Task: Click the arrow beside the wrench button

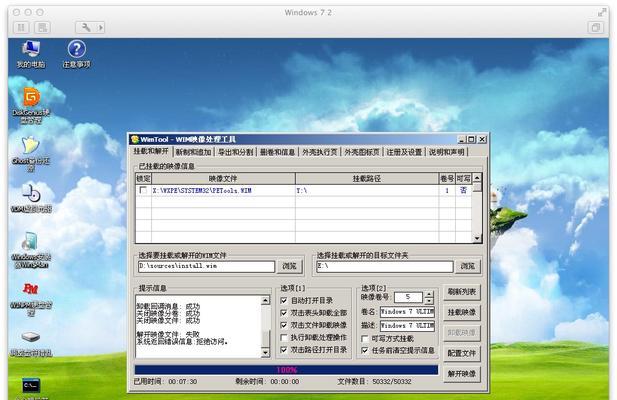Action: [101, 27]
